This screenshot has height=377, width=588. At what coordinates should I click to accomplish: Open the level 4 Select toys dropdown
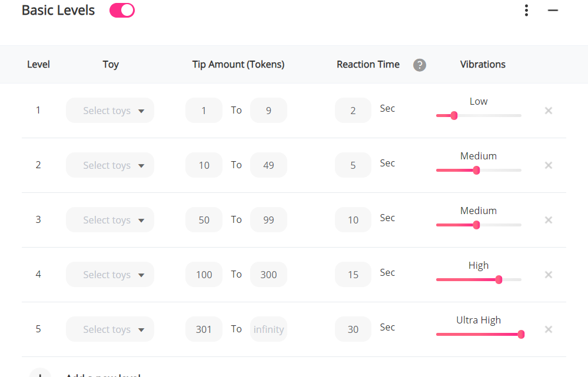pos(110,275)
